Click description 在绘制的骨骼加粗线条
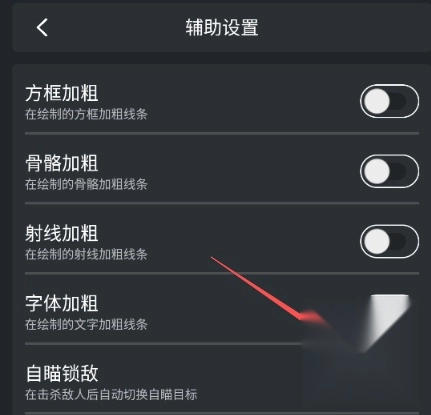Viewport: 431px width, 415px height. point(86,184)
